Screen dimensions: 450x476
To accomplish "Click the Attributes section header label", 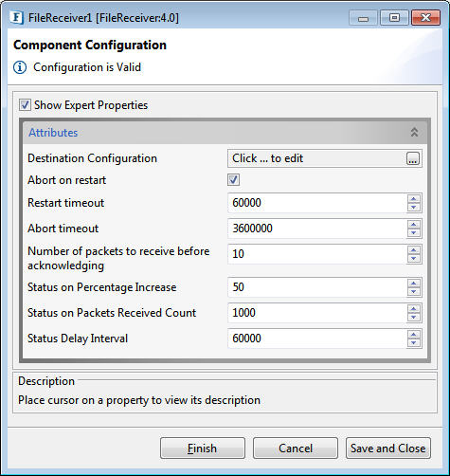I will pyautogui.click(x=53, y=133).
